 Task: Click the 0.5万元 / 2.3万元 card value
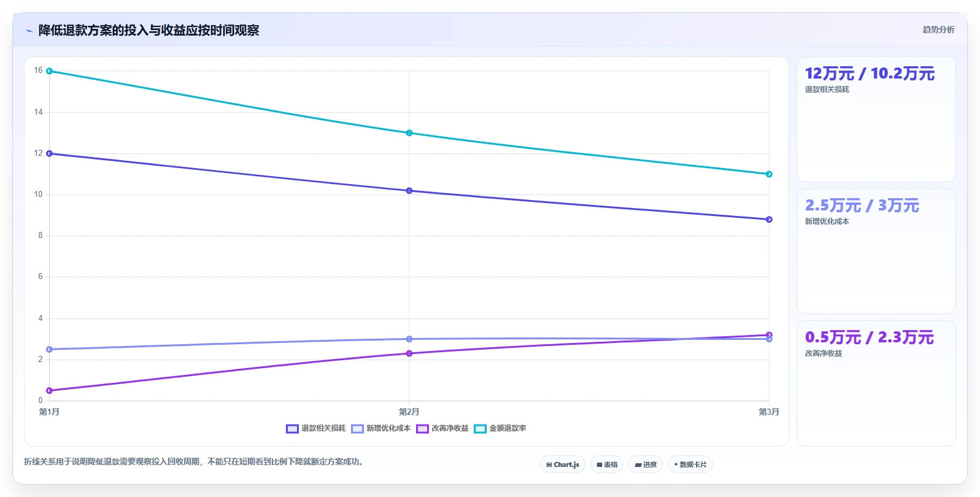869,337
